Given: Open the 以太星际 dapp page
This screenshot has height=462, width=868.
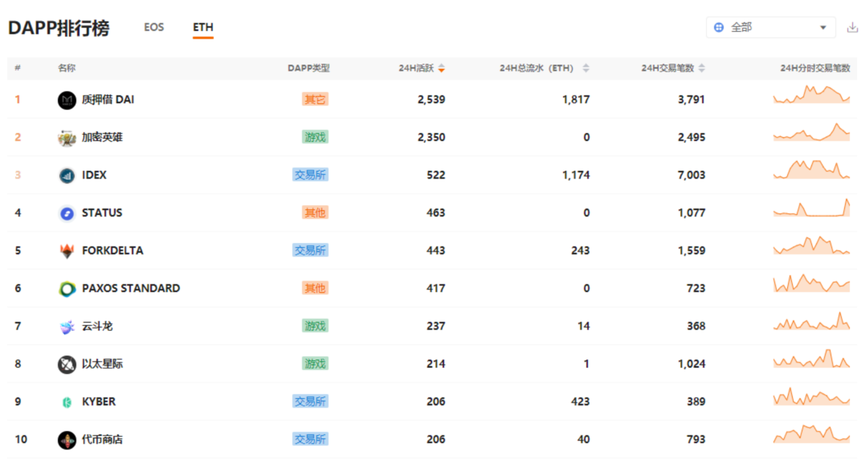Looking at the screenshot, I should tap(102, 364).
